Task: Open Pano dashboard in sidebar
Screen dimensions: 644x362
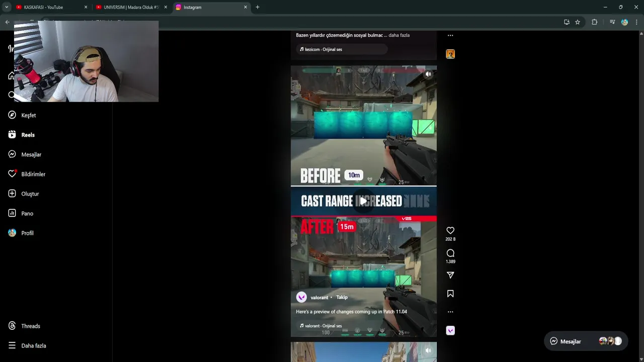Action: click(27, 213)
